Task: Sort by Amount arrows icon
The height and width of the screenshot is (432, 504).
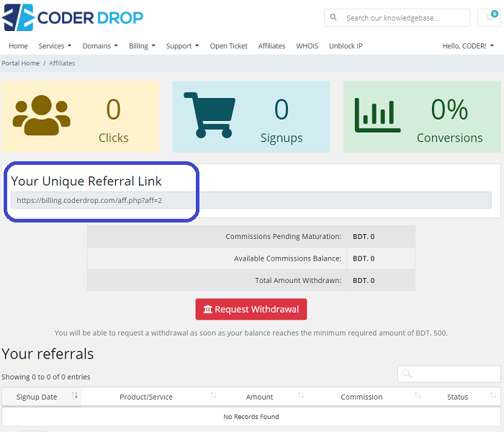Action: (x=301, y=395)
